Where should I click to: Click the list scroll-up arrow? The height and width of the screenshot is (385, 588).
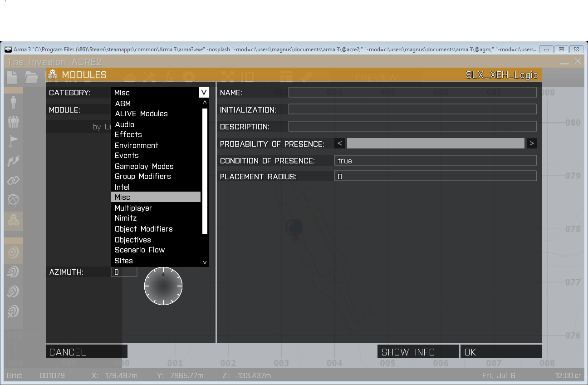pyautogui.click(x=205, y=103)
